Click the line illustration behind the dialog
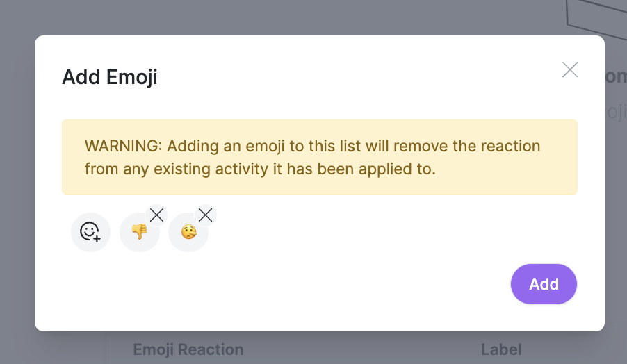 click(596, 18)
